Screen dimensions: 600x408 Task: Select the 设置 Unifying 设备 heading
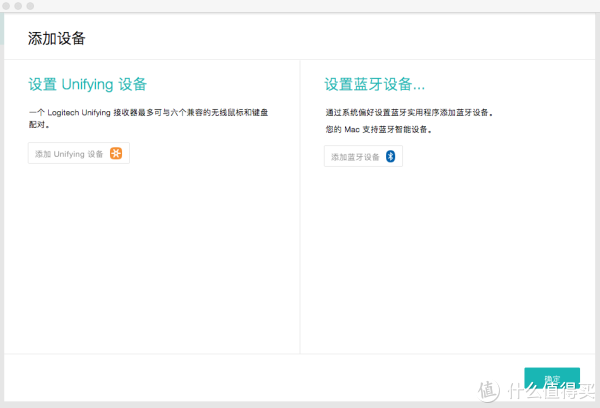[x=88, y=85]
